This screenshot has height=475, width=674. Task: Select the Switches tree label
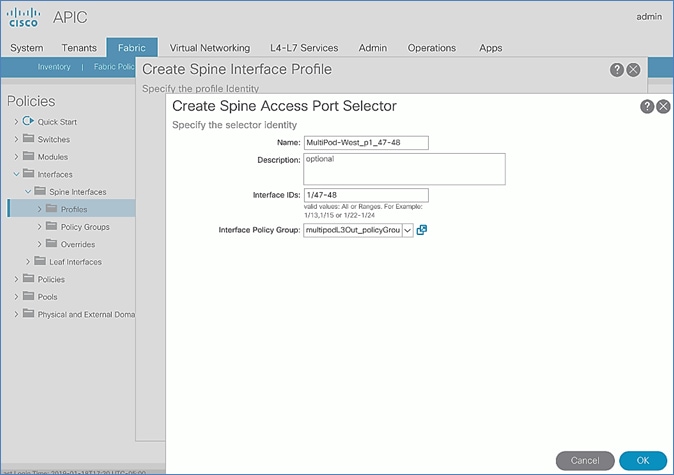pyautogui.click(x=54, y=140)
